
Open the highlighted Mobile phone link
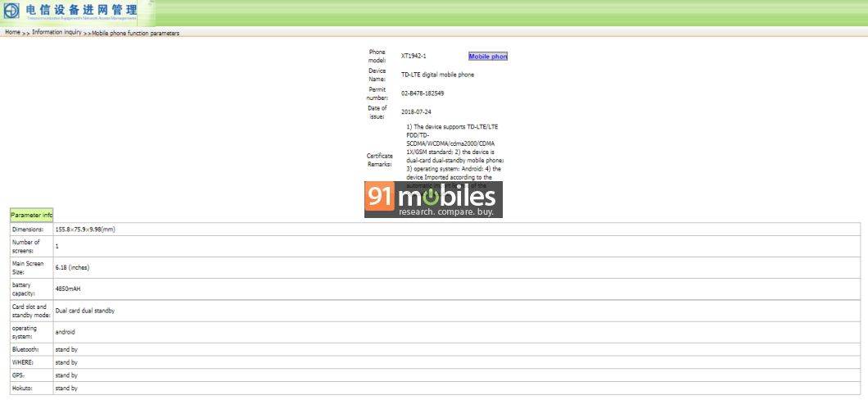[x=488, y=57]
